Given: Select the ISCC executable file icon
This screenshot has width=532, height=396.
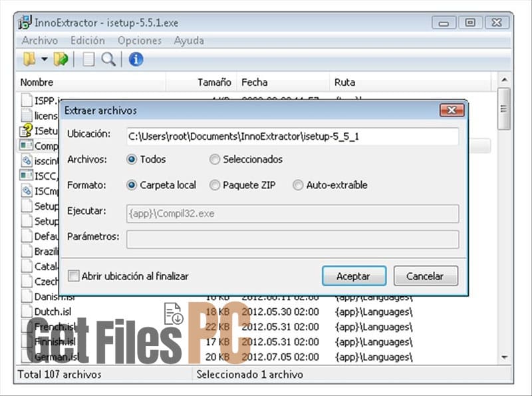Looking at the screenshot, I should 26,176.
